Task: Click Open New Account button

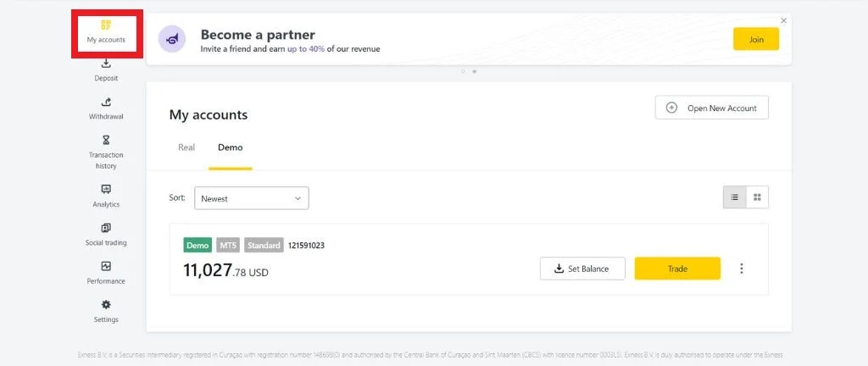Action: 711,108
